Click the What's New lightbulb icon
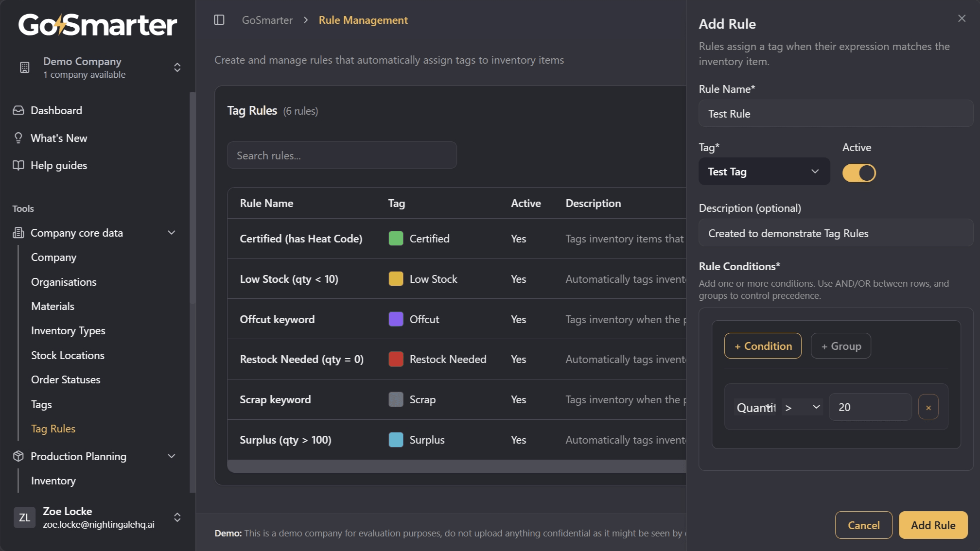 (18, 138)
